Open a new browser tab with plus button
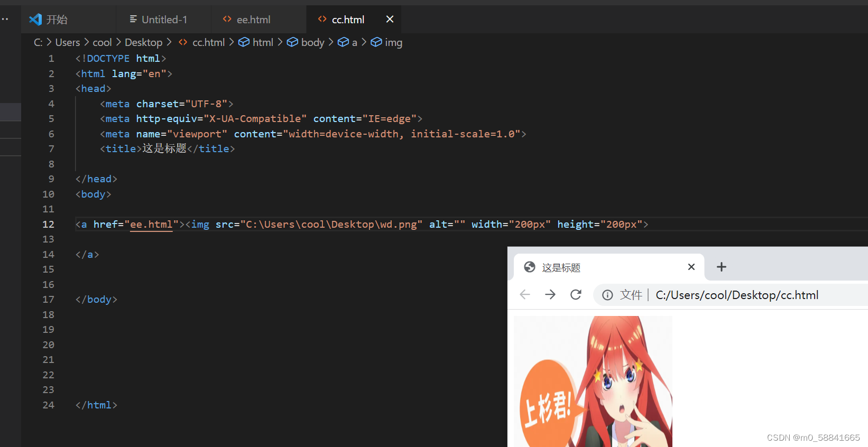Viewport: 868px width, 447px height. coord(721,267)
